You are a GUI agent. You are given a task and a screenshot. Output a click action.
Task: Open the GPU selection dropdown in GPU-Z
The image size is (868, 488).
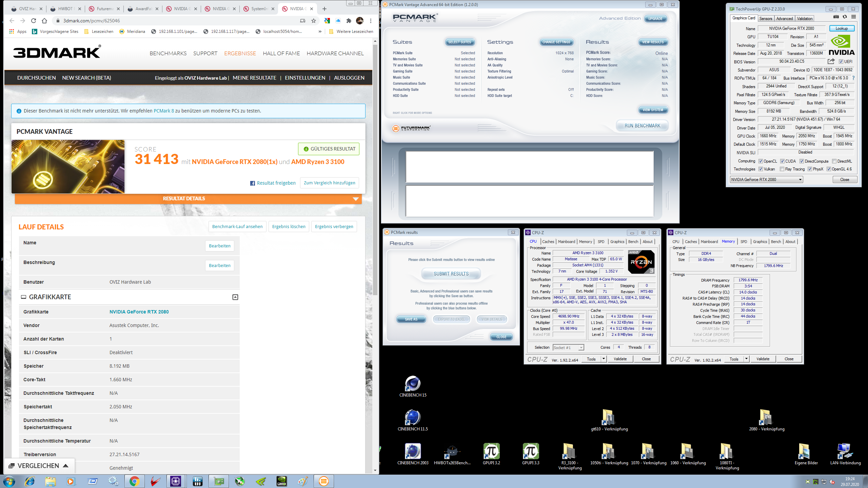tap(767, 180)
